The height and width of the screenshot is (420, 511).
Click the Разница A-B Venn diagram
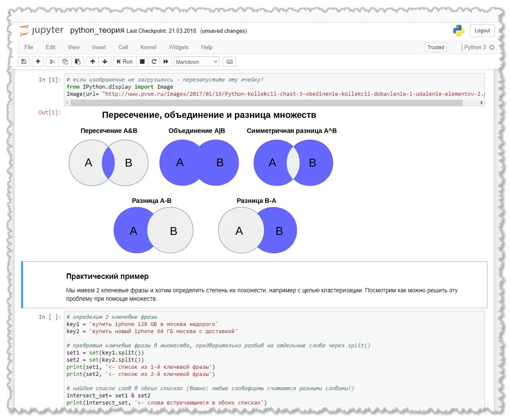pos(153,231)
